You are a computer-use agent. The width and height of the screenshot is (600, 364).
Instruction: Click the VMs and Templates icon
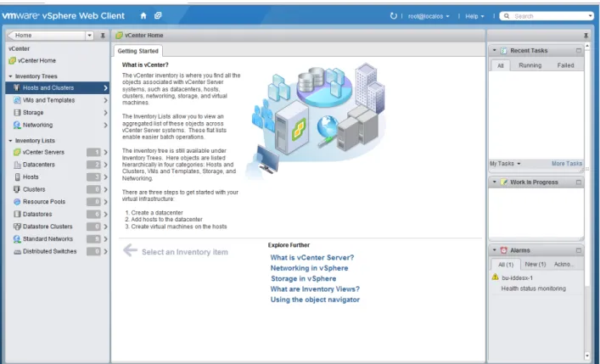coord(17,100)
